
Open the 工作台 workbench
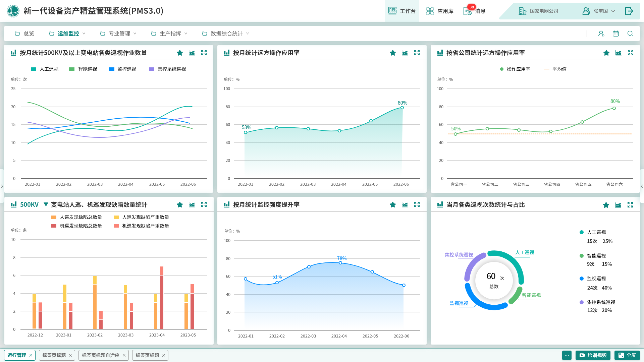pyautogui.click(x=402, y=11)
